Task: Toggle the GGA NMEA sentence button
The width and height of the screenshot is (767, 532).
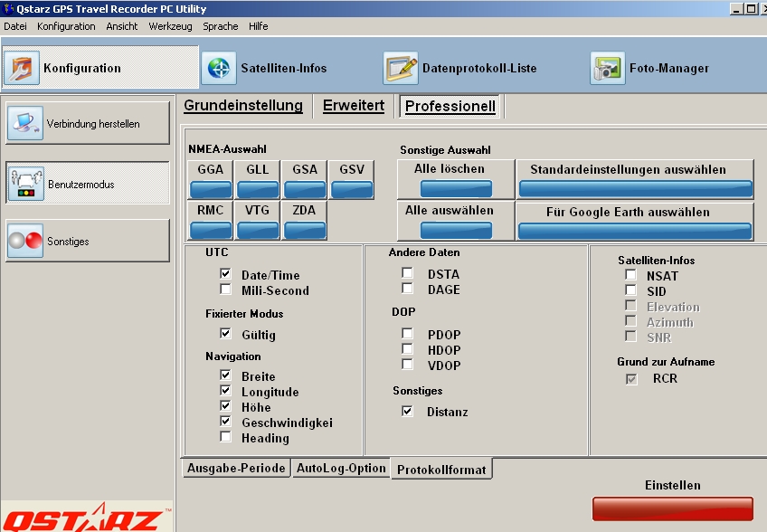Action: click(211, 179)
